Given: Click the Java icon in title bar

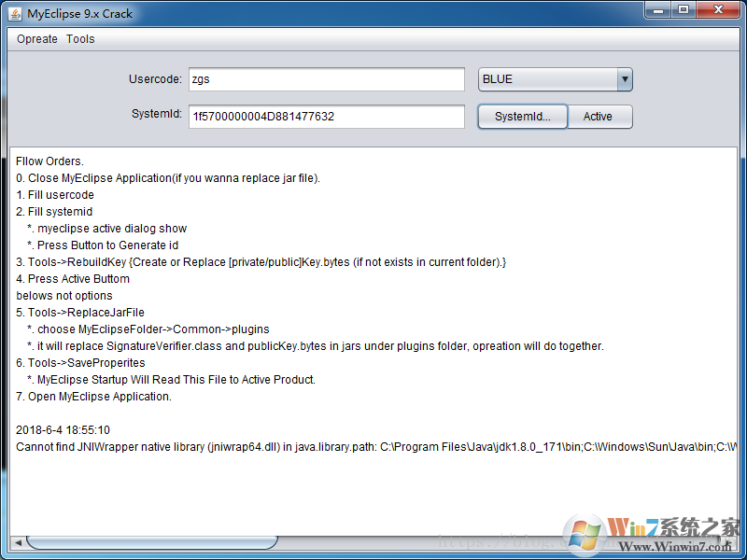Looking at the screenshot, I should [x=15, y=14].
